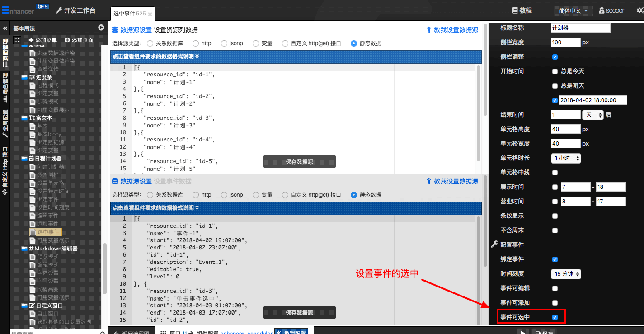Open the 时间刻度 15分钟 dropdown
This screenshot has width=644, height=334.
pos(566,274)
